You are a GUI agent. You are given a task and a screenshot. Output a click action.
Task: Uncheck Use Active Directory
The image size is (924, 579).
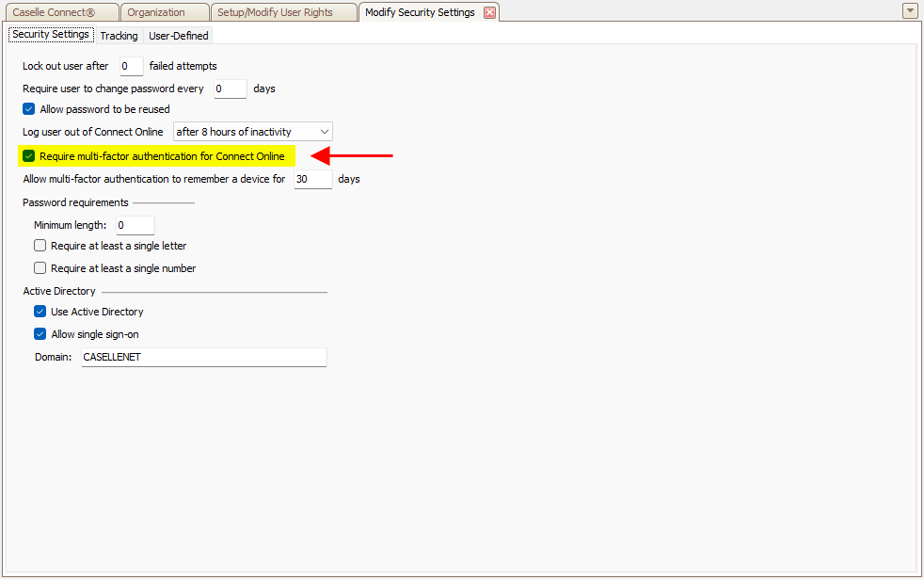click(40, 312)
